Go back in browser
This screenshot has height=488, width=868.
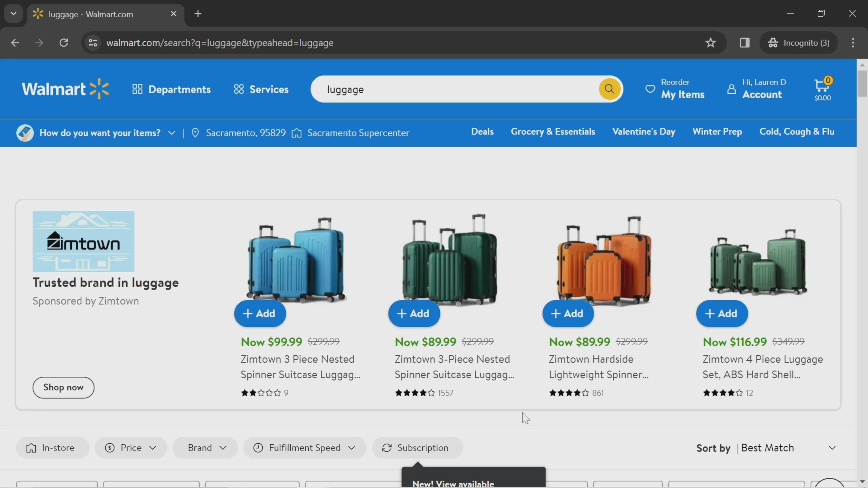[x=15, y=43]
